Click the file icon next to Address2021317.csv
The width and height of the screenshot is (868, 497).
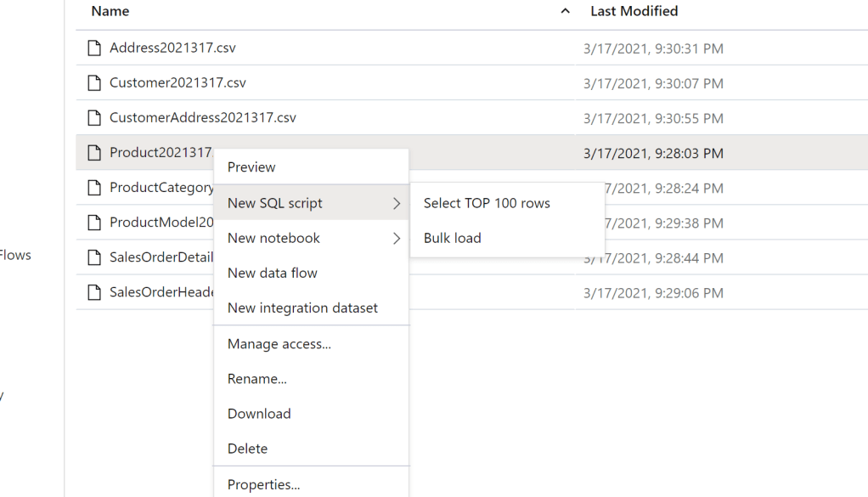coord(94,48)
